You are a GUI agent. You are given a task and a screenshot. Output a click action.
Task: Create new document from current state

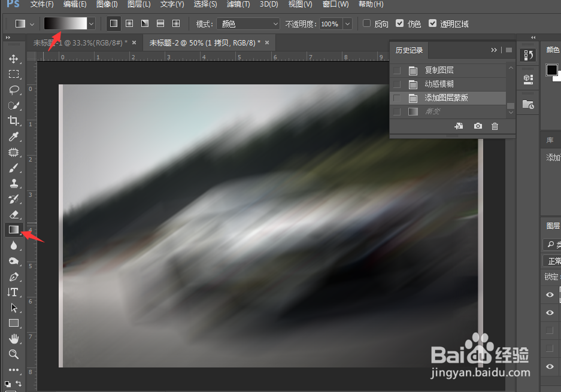(458, 126)
